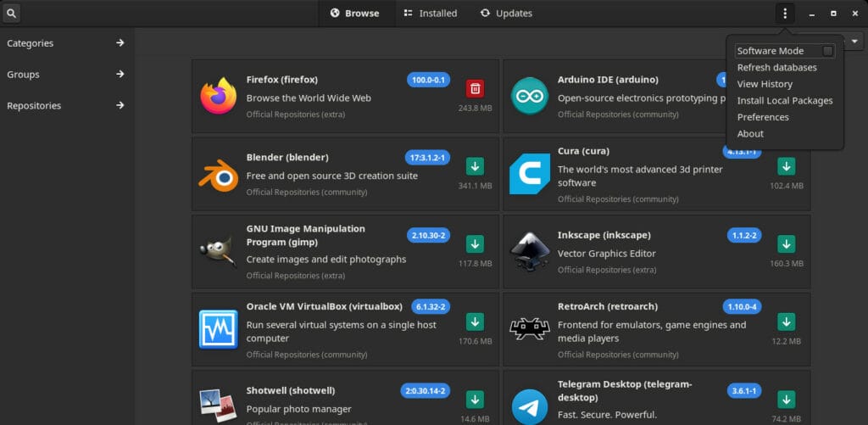Expand Repositories in the sidebar

pyautogui.click(x=66, y=105)
